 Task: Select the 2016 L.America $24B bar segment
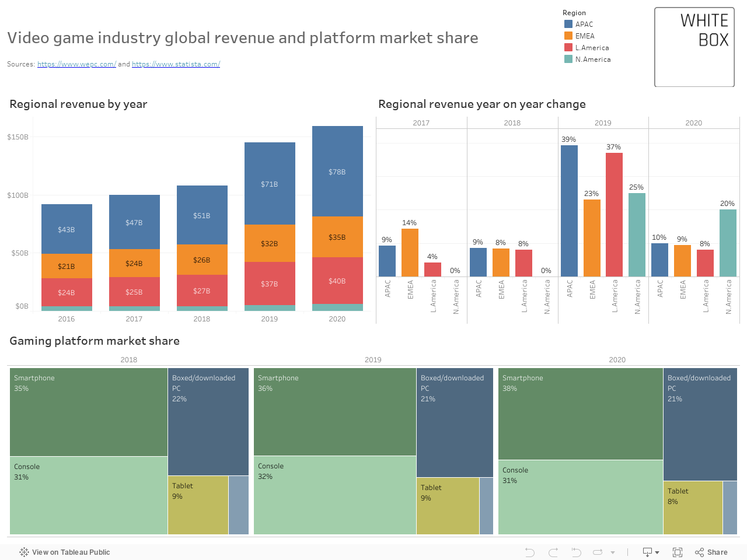(67, 292)
